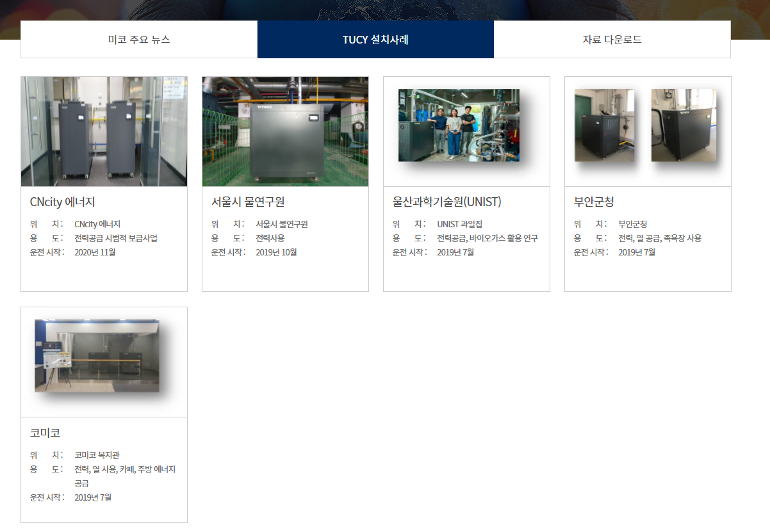Select the date 2020년 11월
Screen dimensions: 770x532
tap(95, 252)
